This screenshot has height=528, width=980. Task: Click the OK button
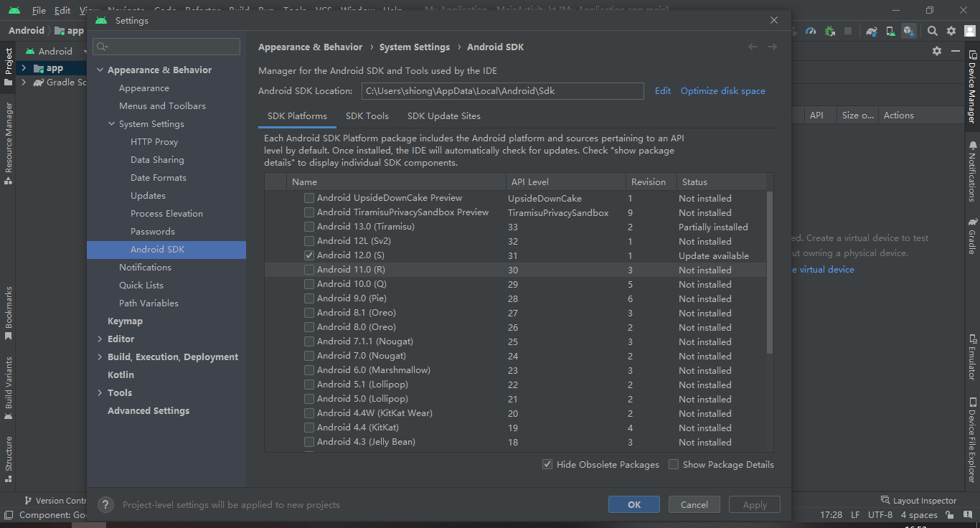pos(634,504)
